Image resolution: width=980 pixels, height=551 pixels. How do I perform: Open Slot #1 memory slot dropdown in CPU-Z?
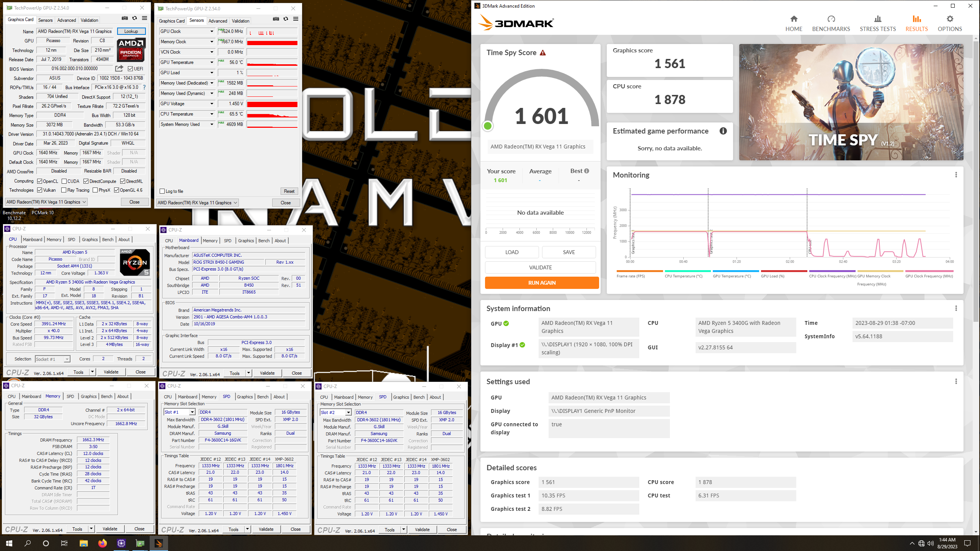click(x=180, y=412)
